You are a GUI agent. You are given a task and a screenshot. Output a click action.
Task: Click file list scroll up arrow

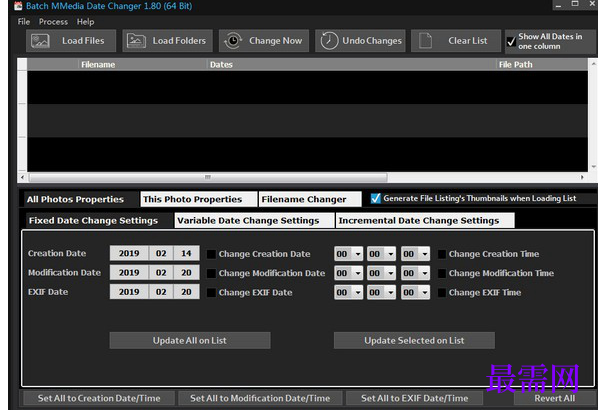tap(593, 63)
